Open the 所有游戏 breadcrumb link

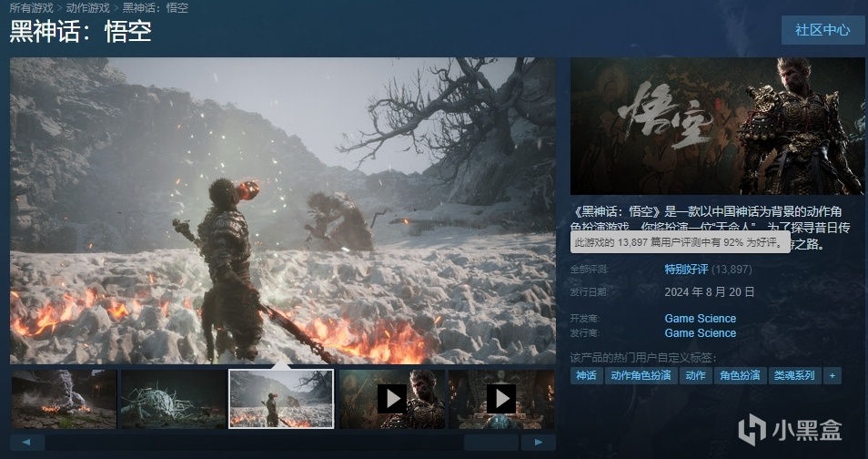coord(32,8)
